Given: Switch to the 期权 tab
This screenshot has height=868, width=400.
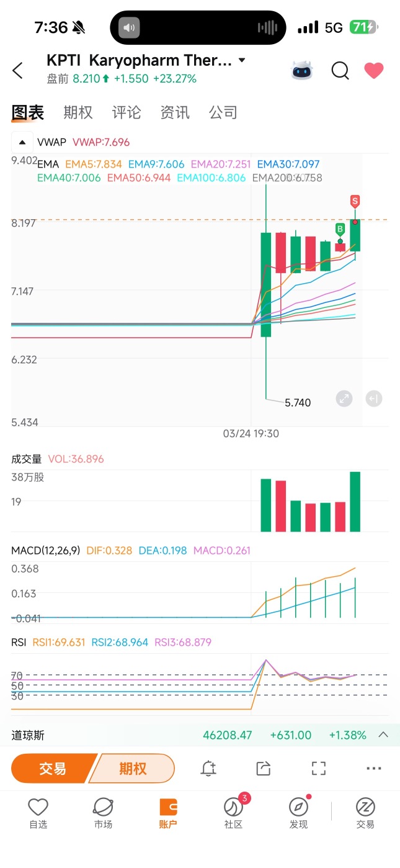Looking at the screenshot, I should pyautogui.click(x=78, y=112).
